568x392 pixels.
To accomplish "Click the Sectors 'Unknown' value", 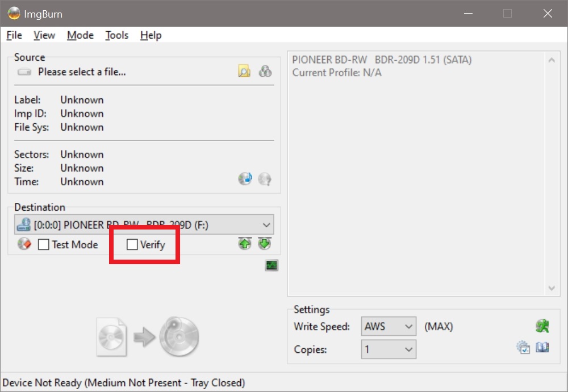I will [x=82, y=155].
